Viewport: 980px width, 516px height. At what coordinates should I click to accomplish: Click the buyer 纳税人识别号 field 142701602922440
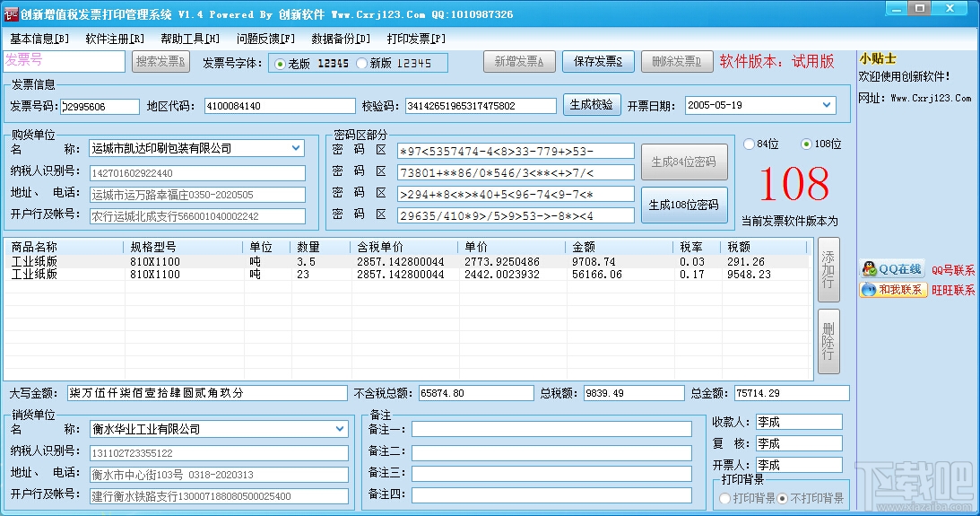197,173
